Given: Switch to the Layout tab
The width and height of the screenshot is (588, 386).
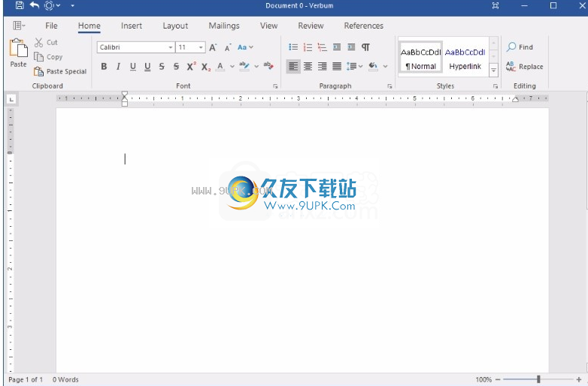Looking at the screenshot, I should tap(175, 26).
